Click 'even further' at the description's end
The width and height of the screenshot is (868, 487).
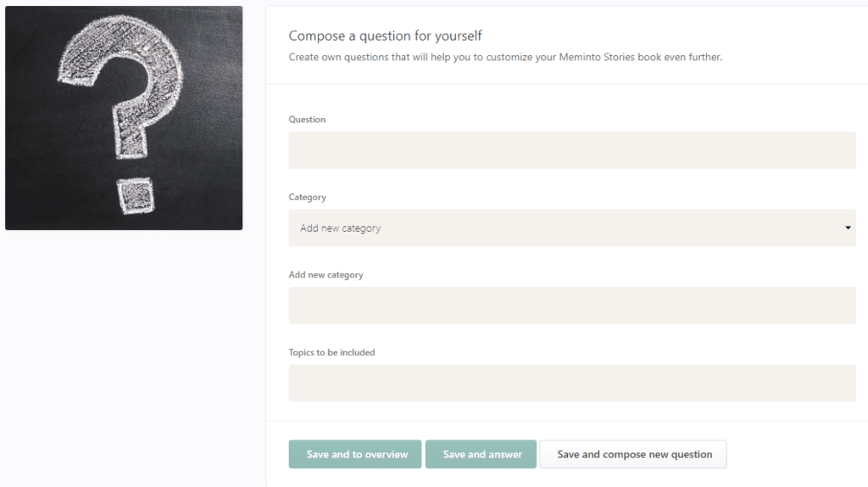(693, 57)
